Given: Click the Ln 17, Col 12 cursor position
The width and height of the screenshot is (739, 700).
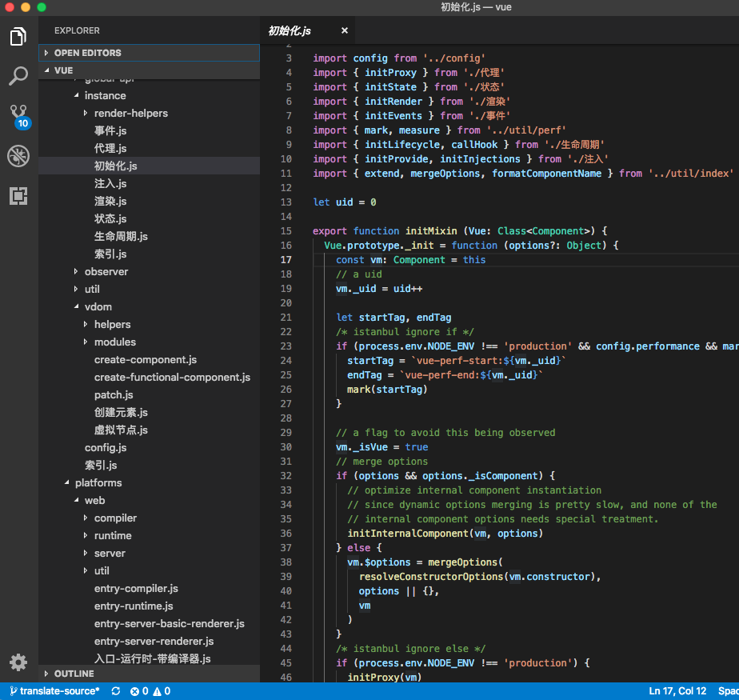Looking at the screenshot, I should (677, 691).
